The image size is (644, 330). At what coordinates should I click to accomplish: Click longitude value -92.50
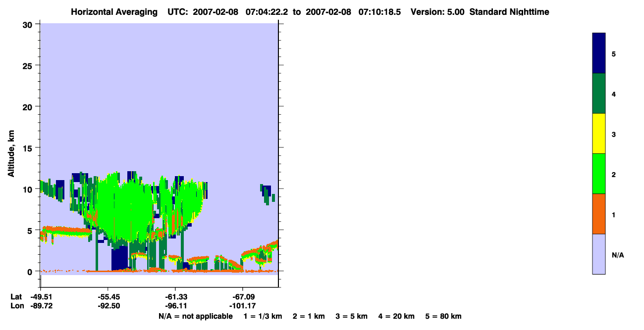(x=108, y=306)
